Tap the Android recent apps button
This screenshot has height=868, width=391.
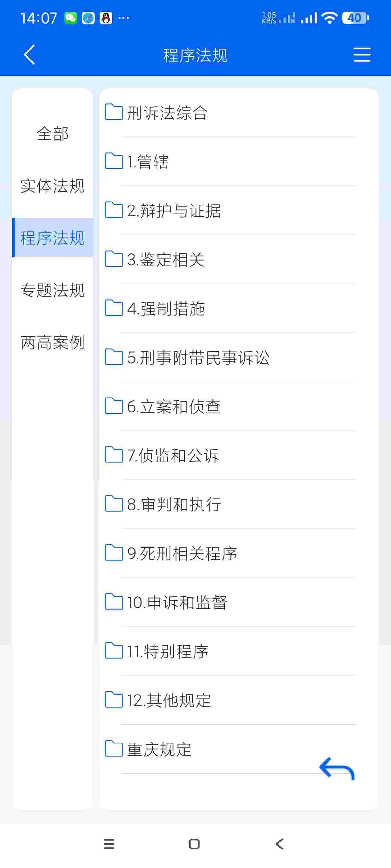109,844
